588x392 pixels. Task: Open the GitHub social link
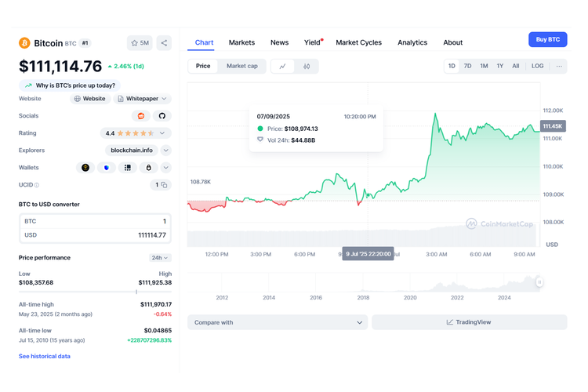[162, 116]
